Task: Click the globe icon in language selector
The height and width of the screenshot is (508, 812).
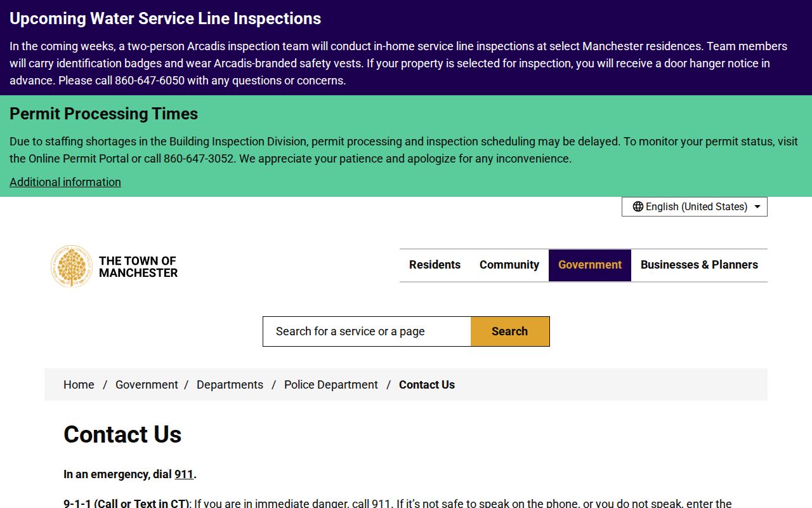Action: coord(638,206)
